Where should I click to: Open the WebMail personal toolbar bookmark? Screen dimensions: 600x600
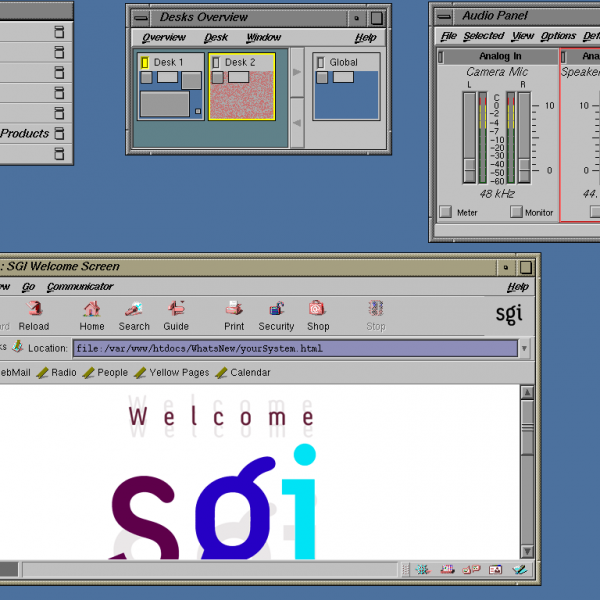tap(15, 372)
